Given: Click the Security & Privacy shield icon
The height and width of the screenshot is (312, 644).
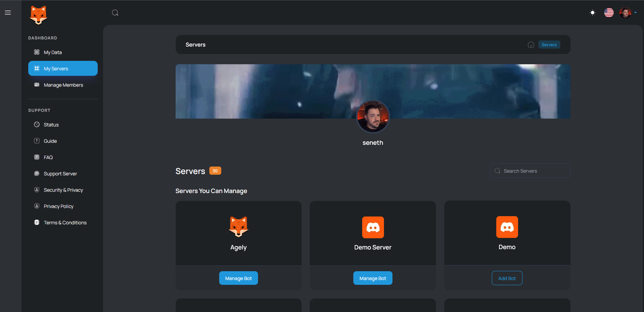Looking at the screenshot, I should (x=37, y=190).
